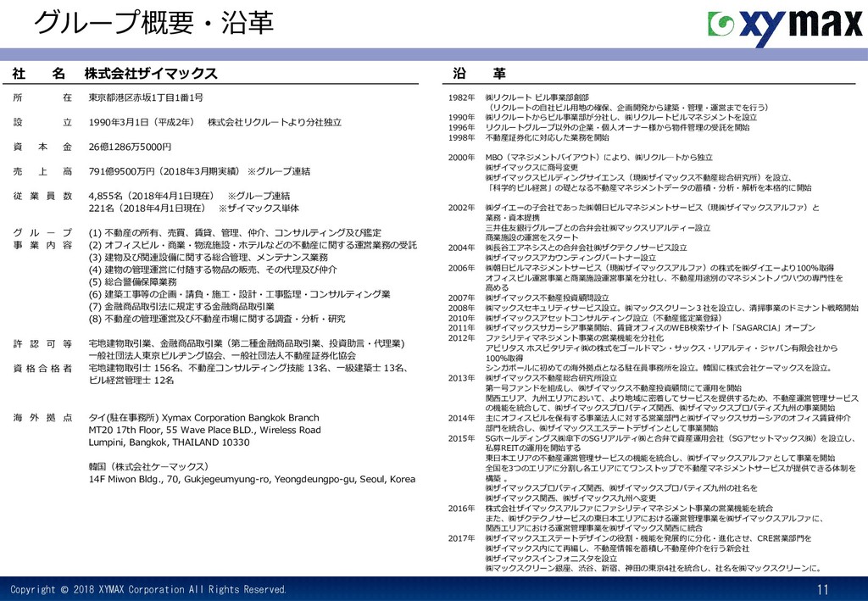Click the 2008年 マックスセキュリティサービス entry
Screen dimensions: 868x601
(653, 308)
